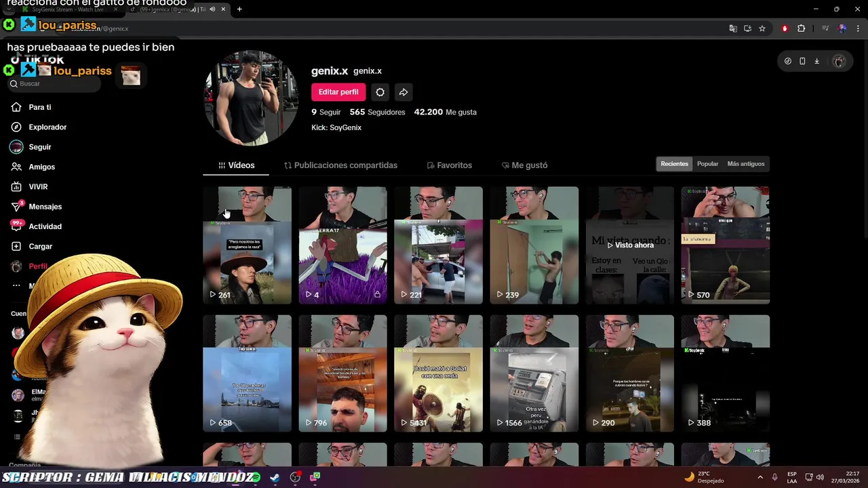Click the mobile phone app icon
This screenshot has width=868, height=488.
pyautogui.click(x=802, y=61)
